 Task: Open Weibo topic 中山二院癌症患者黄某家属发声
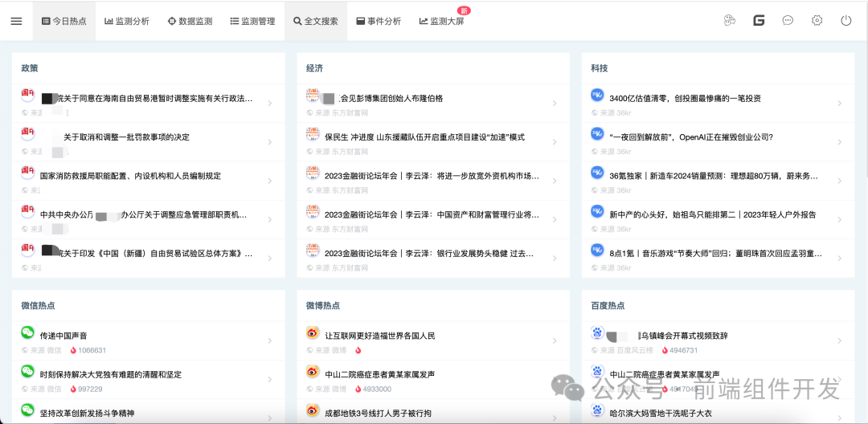379,374
